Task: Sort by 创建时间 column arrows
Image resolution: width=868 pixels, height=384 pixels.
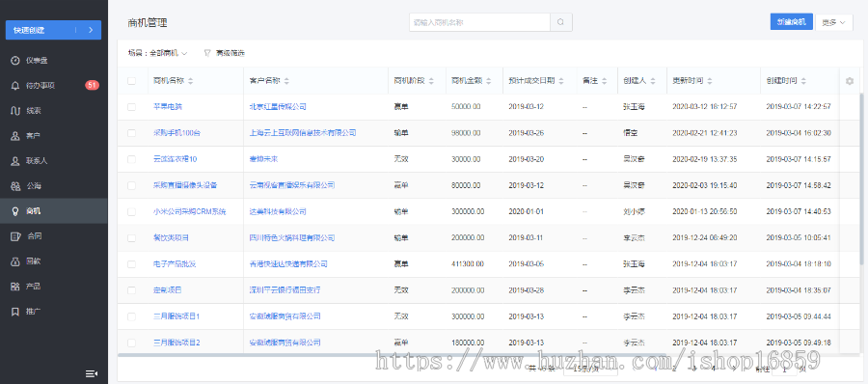Action: point(803,81)
